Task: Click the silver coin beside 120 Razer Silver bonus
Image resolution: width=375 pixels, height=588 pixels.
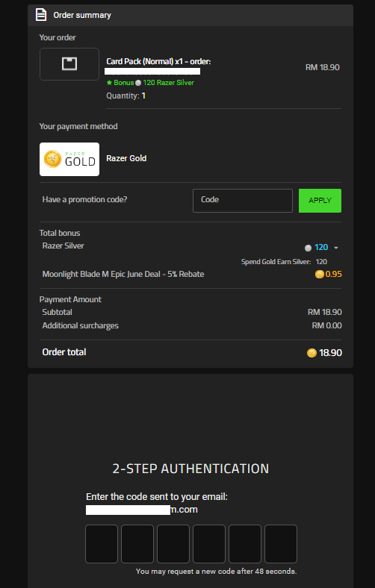Action: point(138,83)
